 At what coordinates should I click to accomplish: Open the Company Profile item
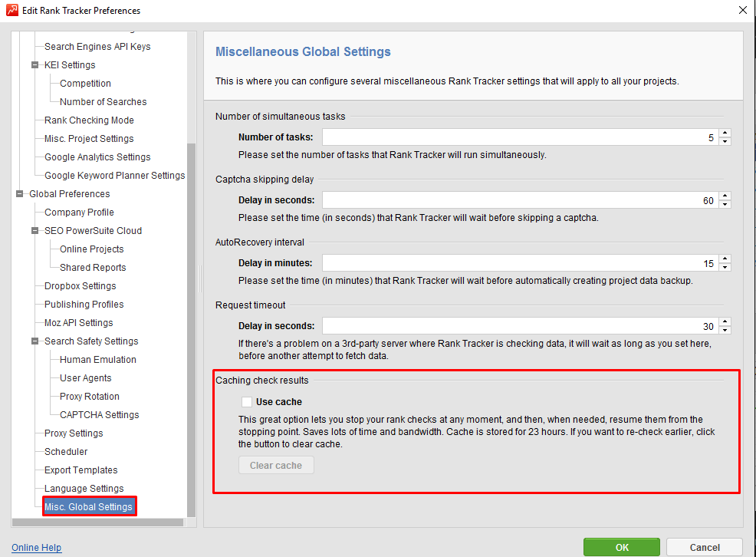tap(79, 213)
